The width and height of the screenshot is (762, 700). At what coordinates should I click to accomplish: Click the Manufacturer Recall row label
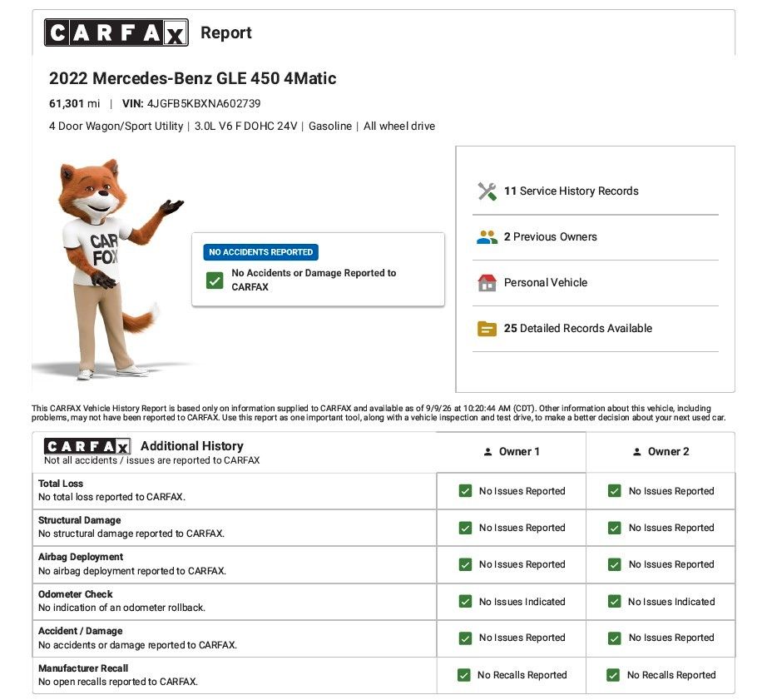tap(83, 668)
